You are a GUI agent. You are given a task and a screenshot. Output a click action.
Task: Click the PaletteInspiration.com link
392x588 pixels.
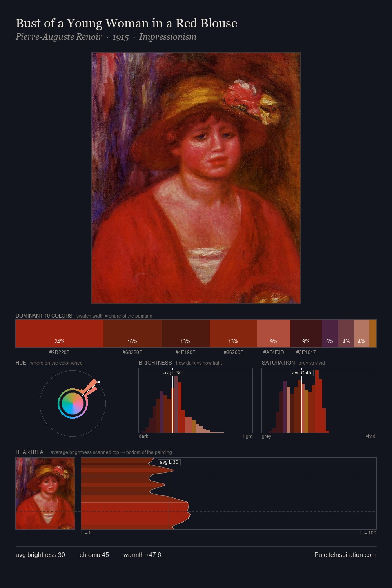345,555
